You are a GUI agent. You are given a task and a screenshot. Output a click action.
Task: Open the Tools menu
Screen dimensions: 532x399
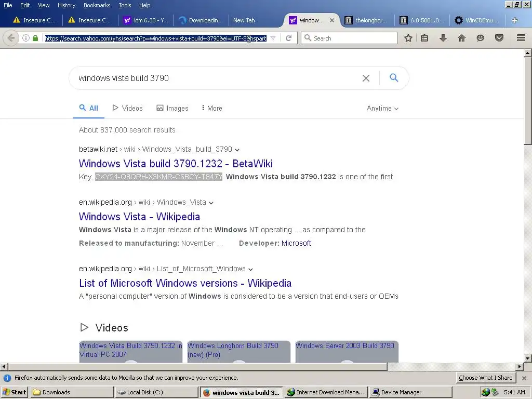coord(125,5)
